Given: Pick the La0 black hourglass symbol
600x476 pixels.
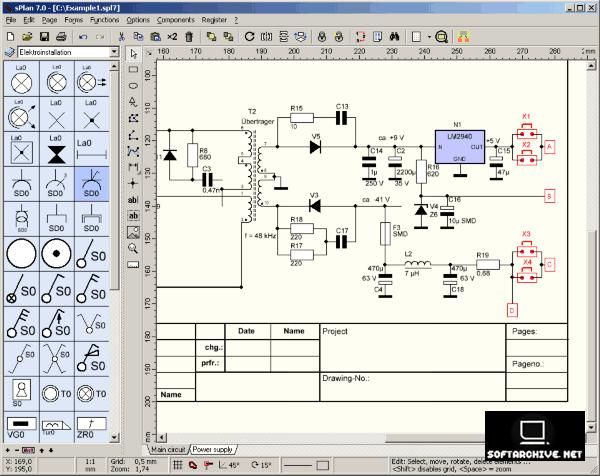Looking at the screenshot, I should pos(57,150).
